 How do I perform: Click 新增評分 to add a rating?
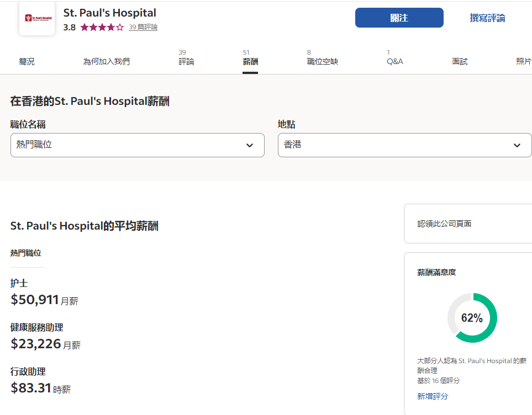[433, 396]
